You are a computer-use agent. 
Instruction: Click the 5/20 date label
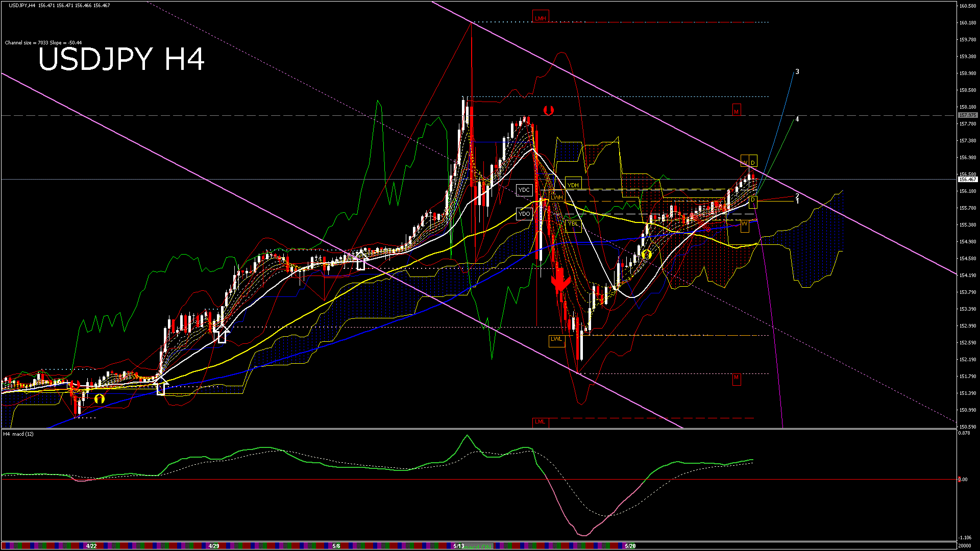coord(630,546)
